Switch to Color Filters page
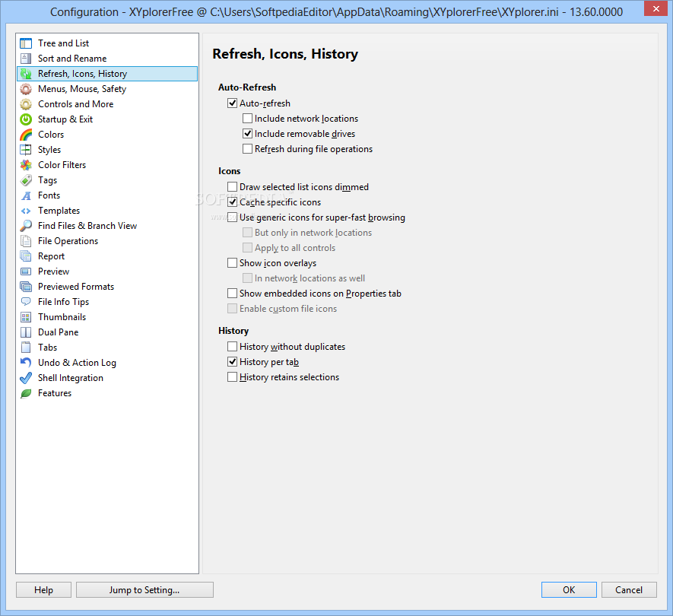Image resolution: width=673 pixels, height=616 pixels. (107, 165)
